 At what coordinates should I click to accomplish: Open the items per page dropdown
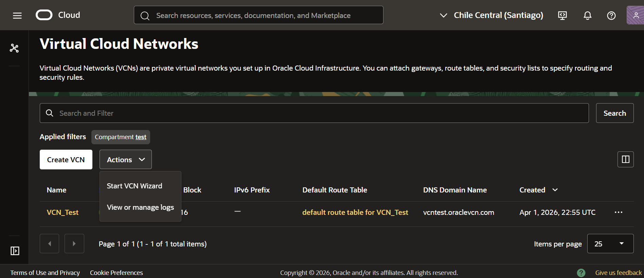(610, 244)
